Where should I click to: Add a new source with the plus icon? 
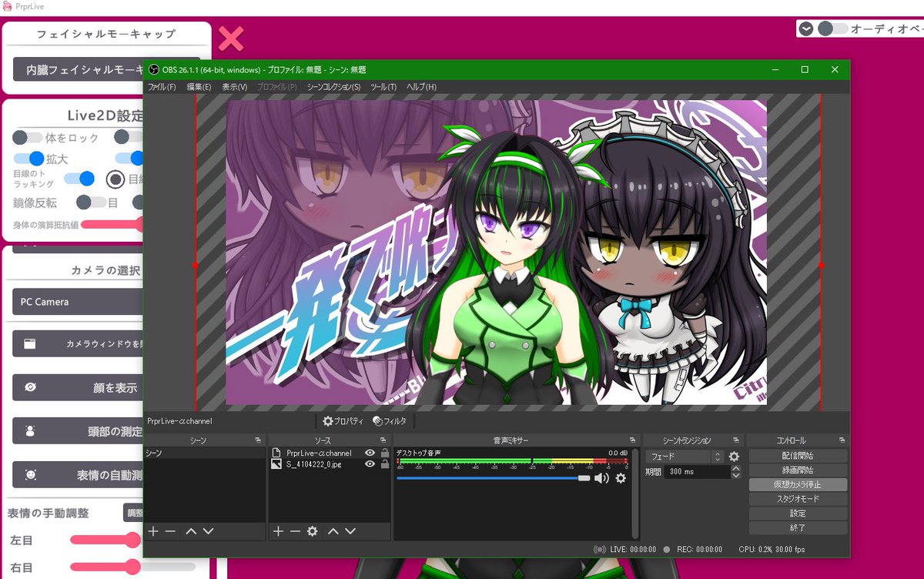pyautogui.click(x=278, y=531)
